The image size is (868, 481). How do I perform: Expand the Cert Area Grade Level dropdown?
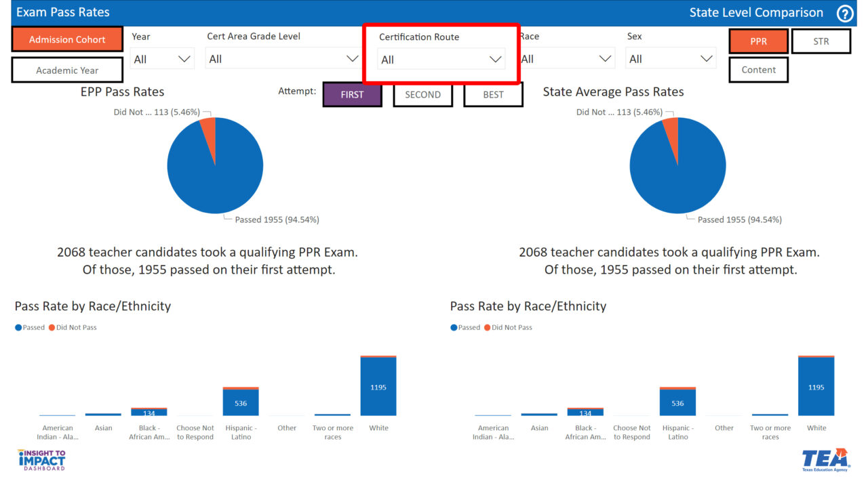click(x=283, y=59)
